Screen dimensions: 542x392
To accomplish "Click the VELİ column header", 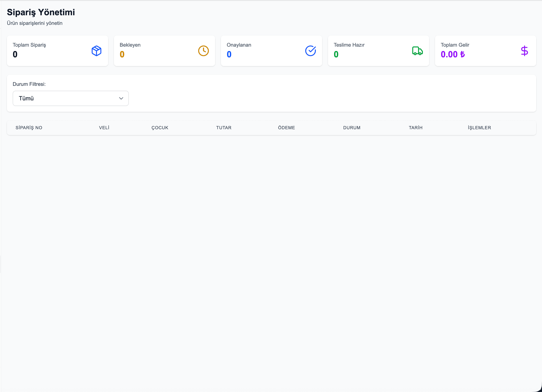I will [104, 128].
